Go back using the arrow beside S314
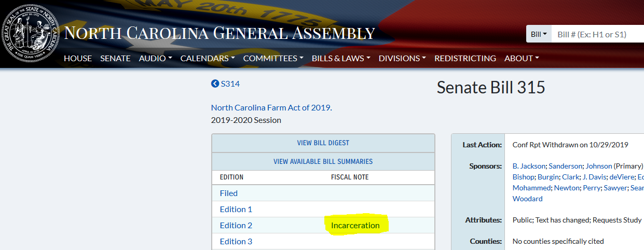 click(x=215, y=84)
